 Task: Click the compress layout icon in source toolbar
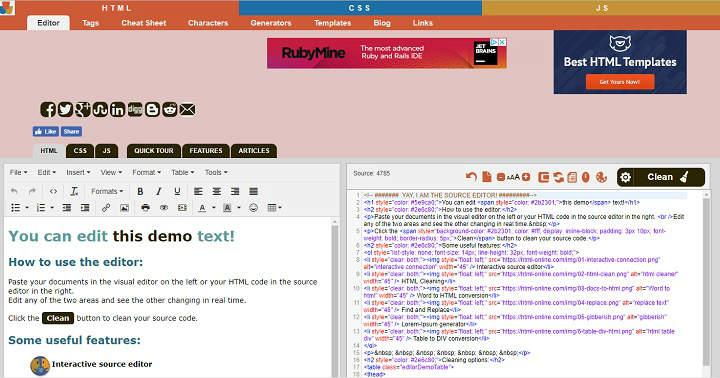coord(544,177)
